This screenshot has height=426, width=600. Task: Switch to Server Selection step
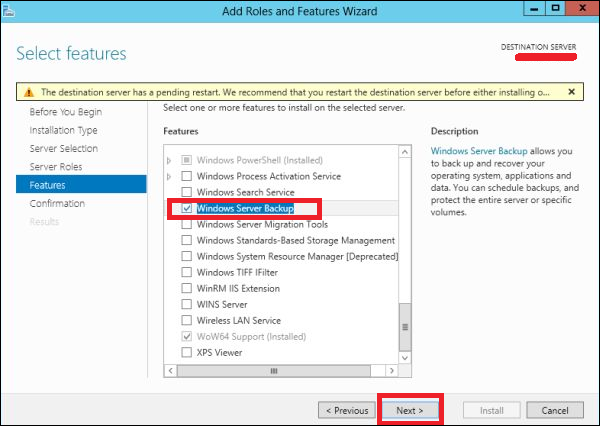pyautogui.click(x=64, y=149)
